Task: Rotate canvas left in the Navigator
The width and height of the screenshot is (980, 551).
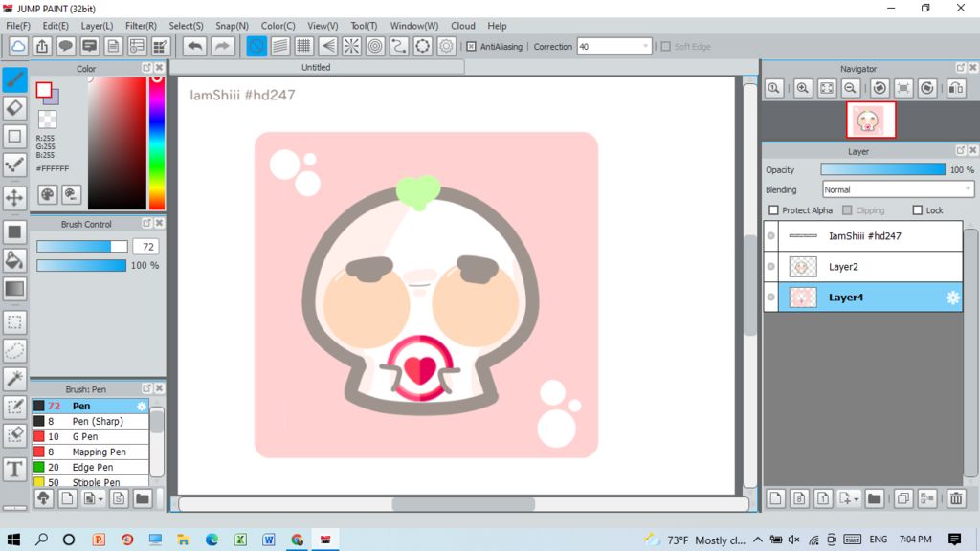Action: (x=880, y=88)
